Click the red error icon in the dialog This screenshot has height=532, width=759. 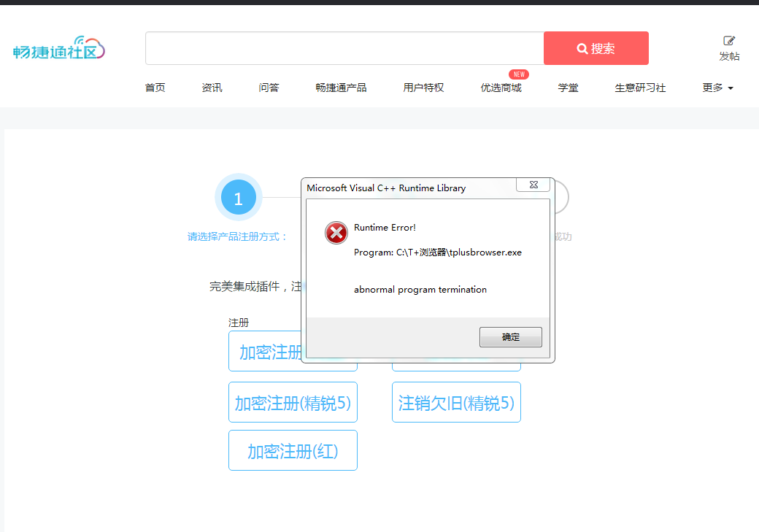click(x=336, y=233)
